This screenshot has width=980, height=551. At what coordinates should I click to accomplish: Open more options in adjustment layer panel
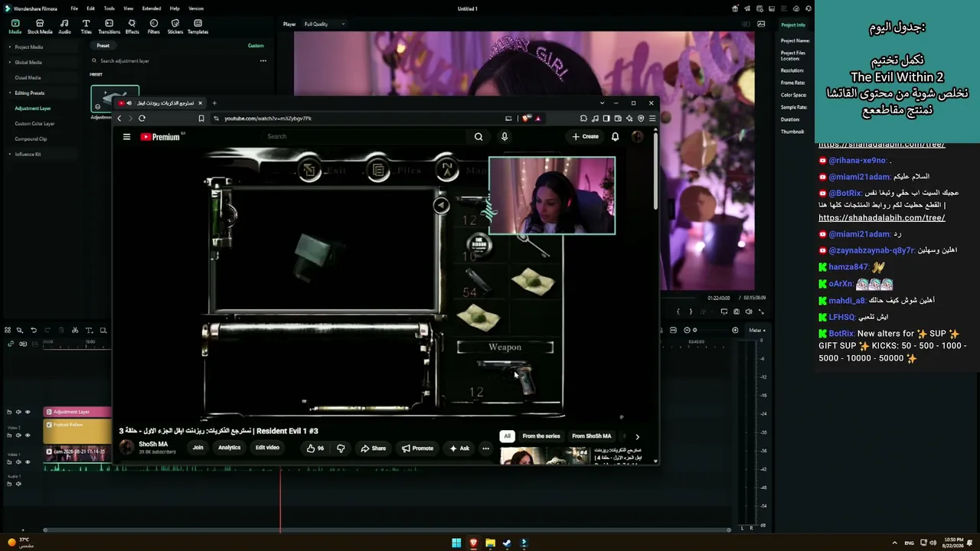pyautogui.click(x=263, y=61)
